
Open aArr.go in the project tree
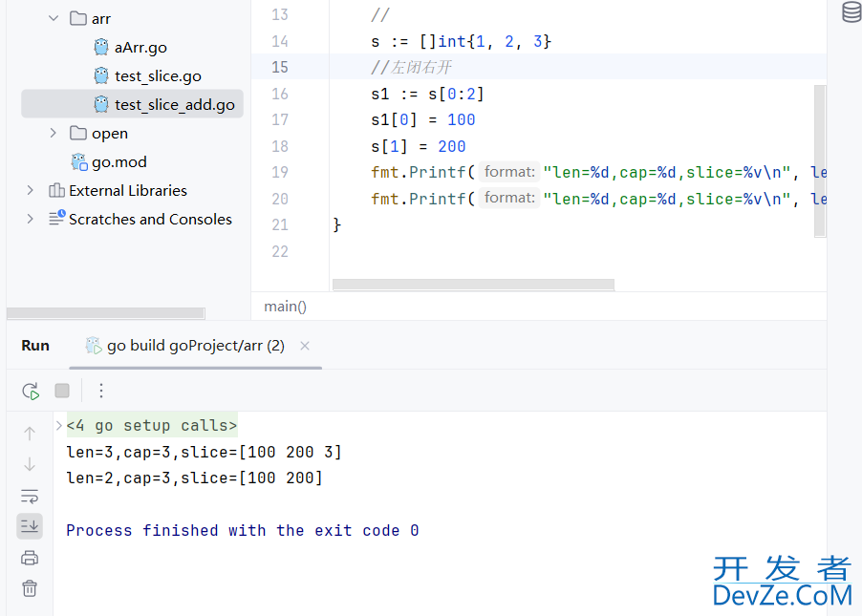(140, 48)
